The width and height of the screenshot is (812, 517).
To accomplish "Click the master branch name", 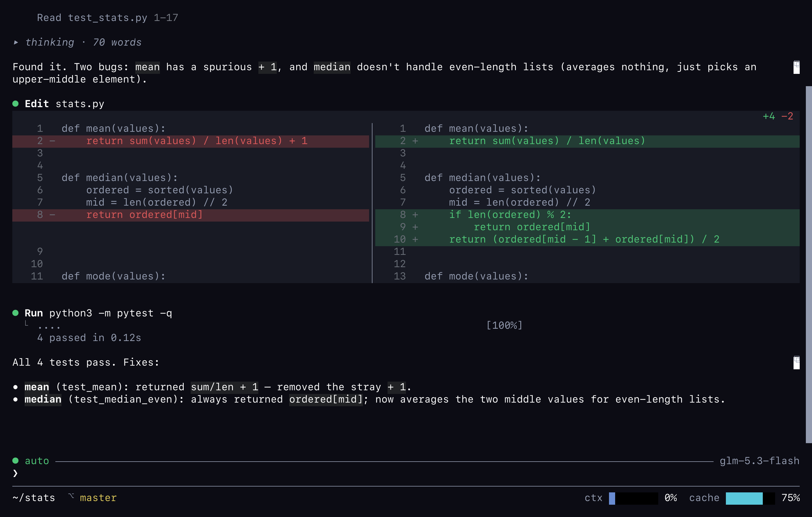I will (98, 498).
